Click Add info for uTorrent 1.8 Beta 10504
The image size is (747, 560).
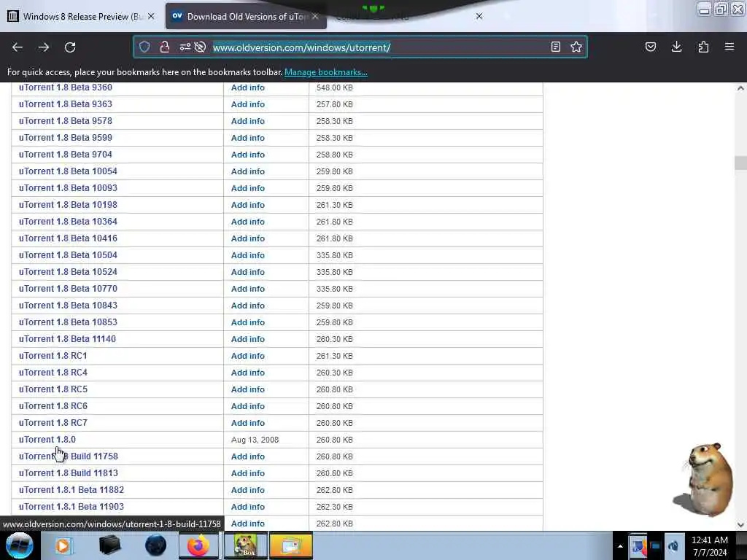pyautogui.click(x=248, y=255)
